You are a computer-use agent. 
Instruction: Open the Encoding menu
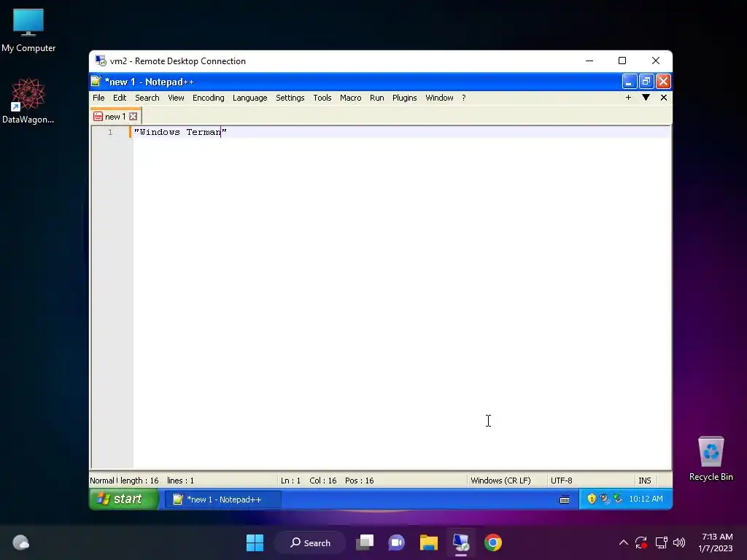coord(208,98)
